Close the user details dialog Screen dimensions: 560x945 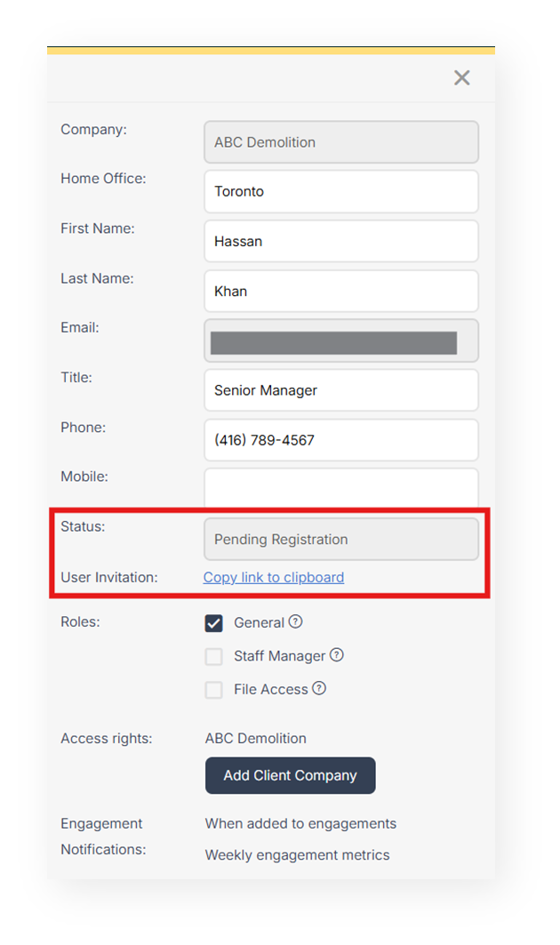coord(461,77)
